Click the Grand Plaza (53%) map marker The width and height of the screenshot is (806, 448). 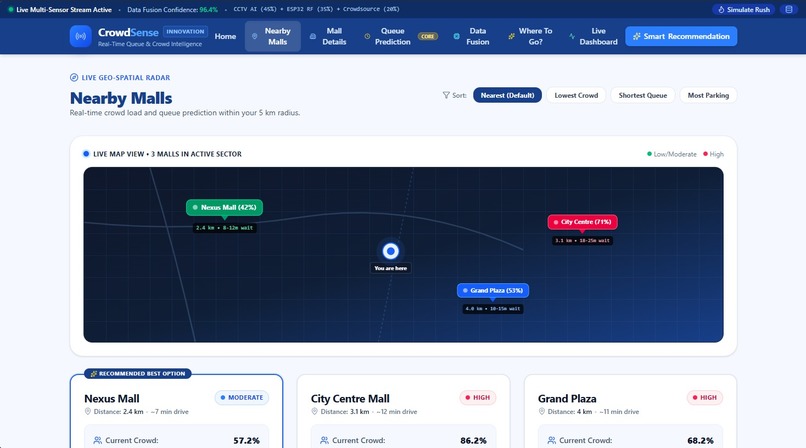(x=492, y=290)
